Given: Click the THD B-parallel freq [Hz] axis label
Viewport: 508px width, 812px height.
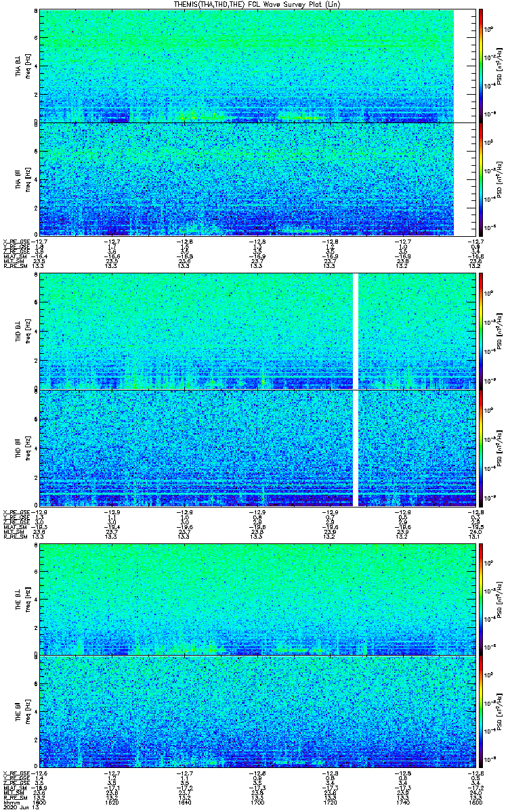Looking at the screenshot, I should click(x=27, y=448).
